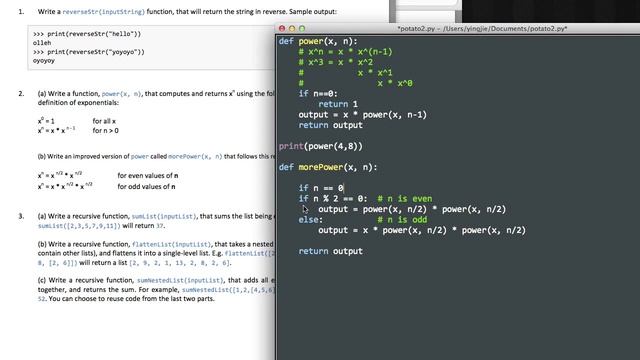The height and width of the screenshot is (360, 640).
Task: Click 'return output' inside the power function
Action: click(330, 125)
